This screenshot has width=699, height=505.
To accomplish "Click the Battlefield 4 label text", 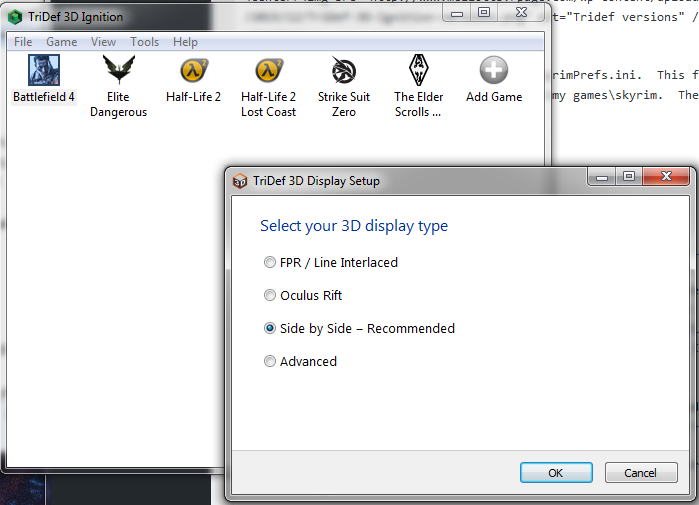I will [44, 97].
